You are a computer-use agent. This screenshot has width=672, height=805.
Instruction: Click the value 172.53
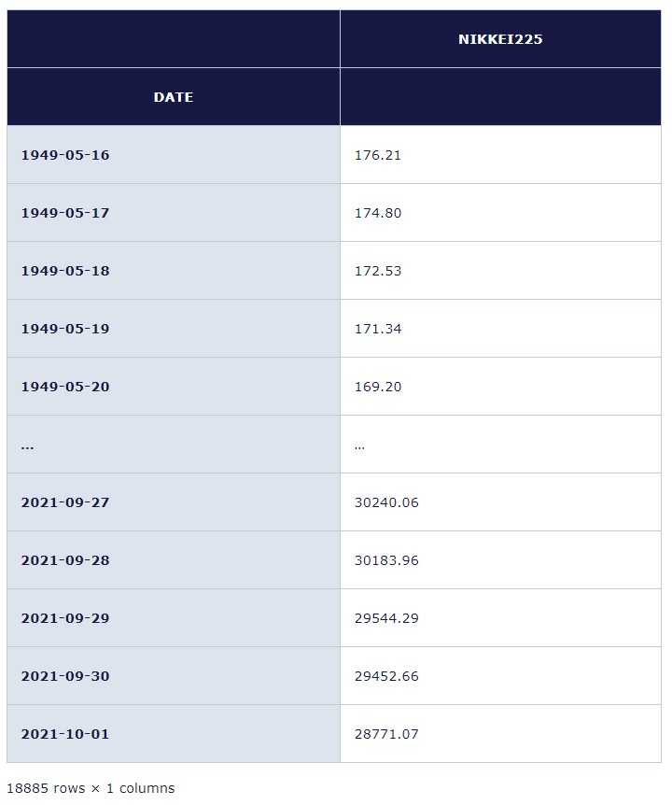[378, 271]
